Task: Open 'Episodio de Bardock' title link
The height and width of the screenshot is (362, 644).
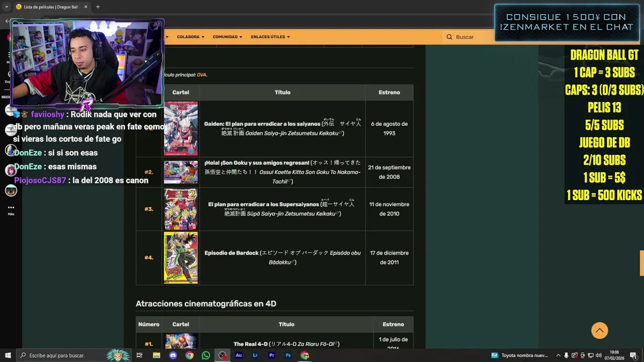Action: pyautogui.click(x=231, y=253)
